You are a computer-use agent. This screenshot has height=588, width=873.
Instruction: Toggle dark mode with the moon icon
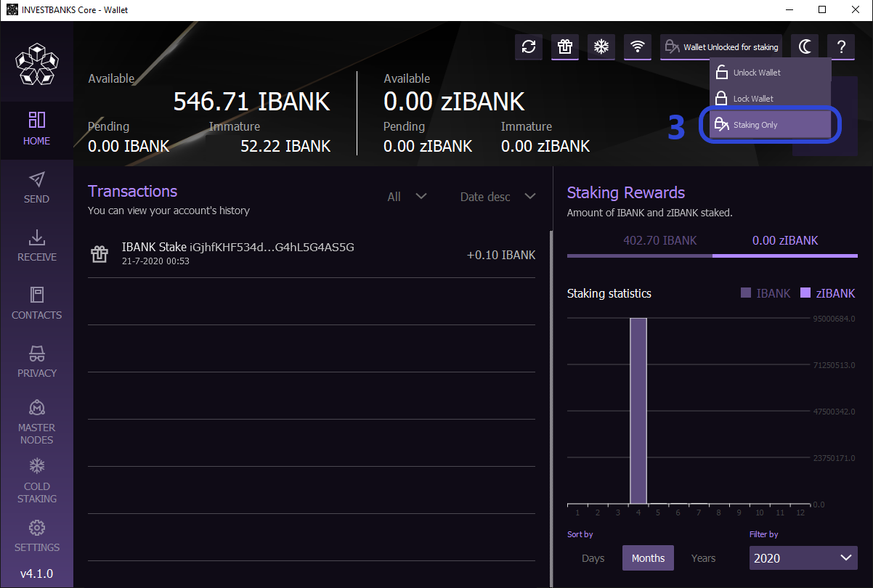[805, 47]
